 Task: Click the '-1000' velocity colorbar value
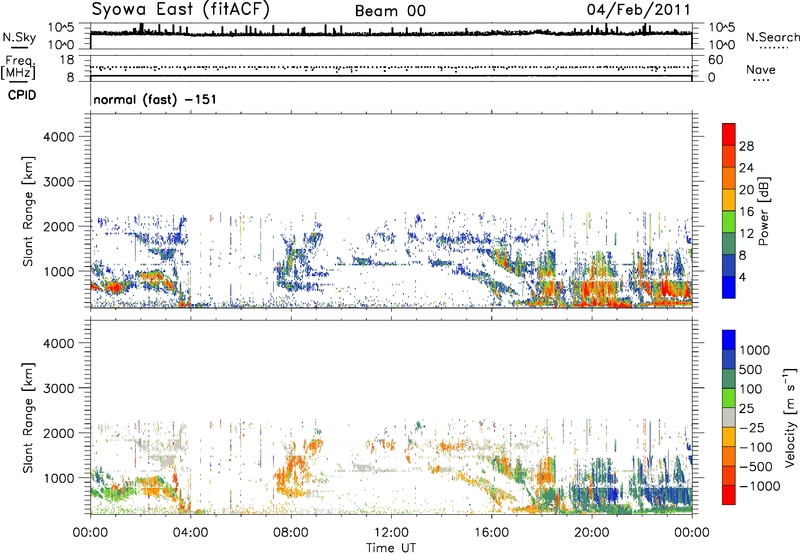coord(759,486)
